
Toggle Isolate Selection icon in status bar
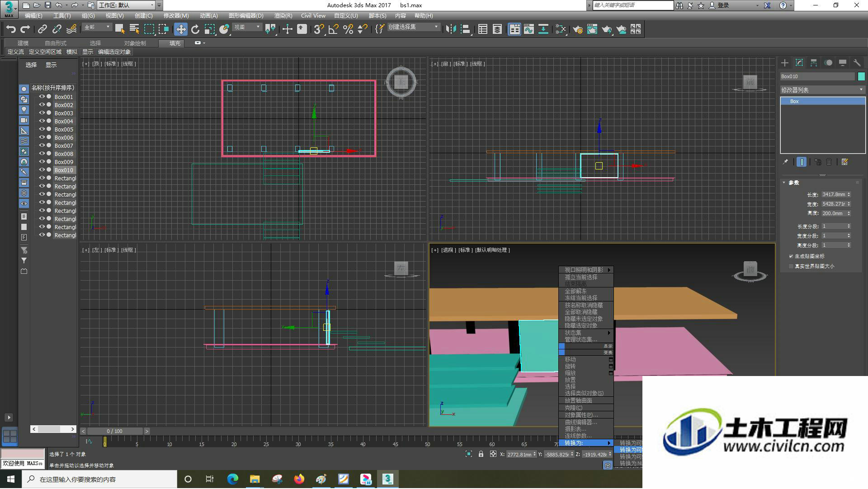(x=469, y=454)
